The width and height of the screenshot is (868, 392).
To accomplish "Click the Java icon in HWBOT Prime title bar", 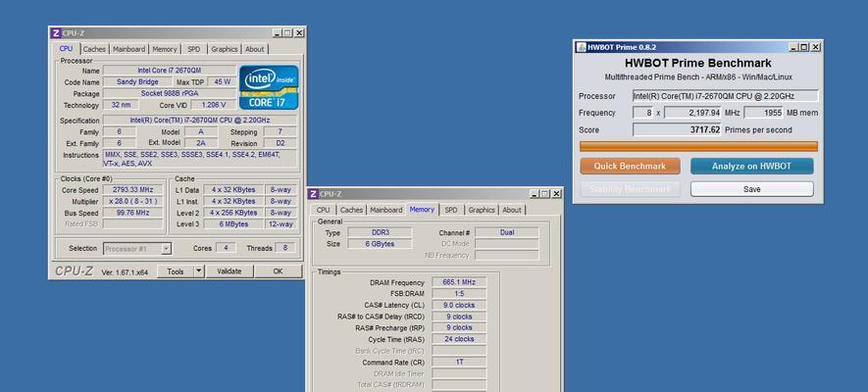I will click(x=582, y=48).
